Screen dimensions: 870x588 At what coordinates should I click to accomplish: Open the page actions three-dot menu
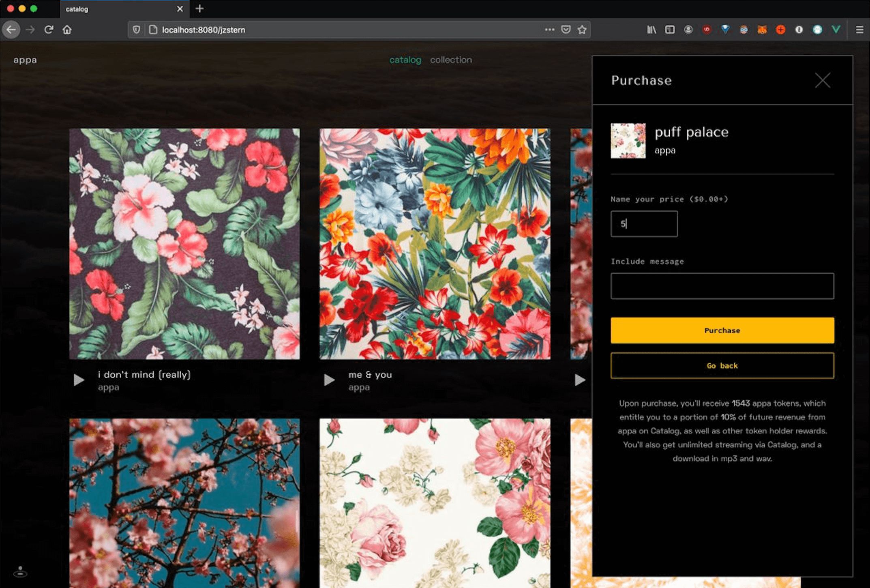click(549, 30)
